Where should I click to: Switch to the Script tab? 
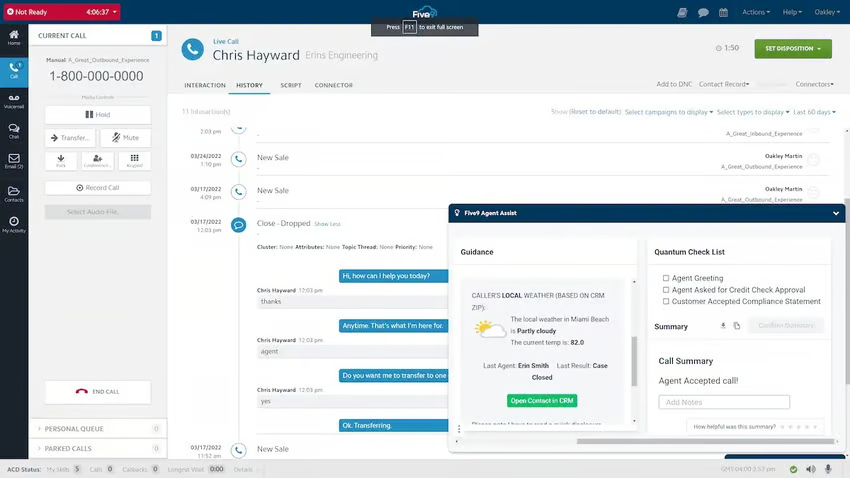coord(291,85)
